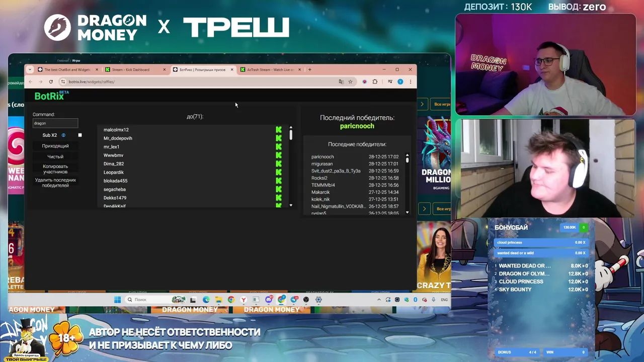Select participant Leopardik in the list
Image resolution: width=644 pixels, height=362 pixels.
pos(114,172)
